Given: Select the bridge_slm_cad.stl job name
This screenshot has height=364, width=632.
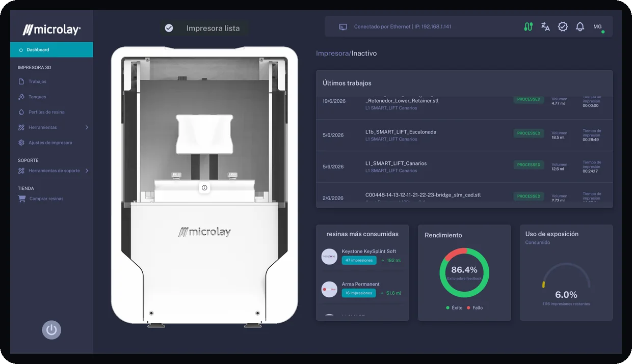Looking at the screenshot, I should coord(423,195).
